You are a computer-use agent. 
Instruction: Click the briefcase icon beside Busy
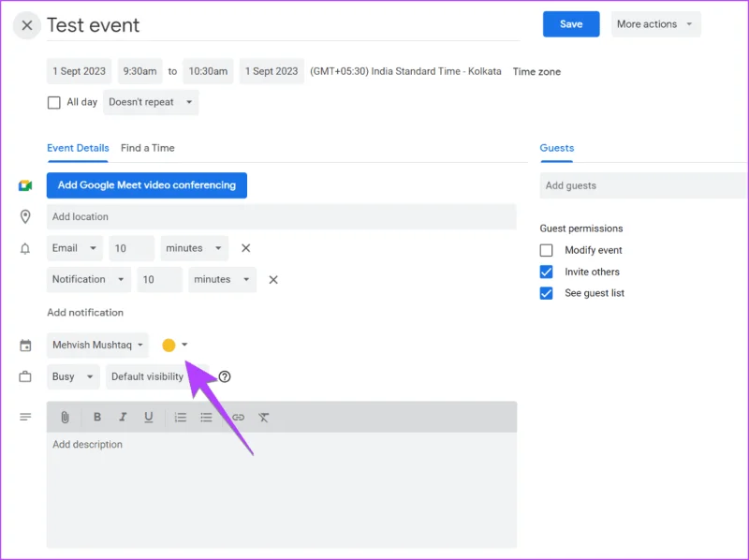(x=25, y=376)
